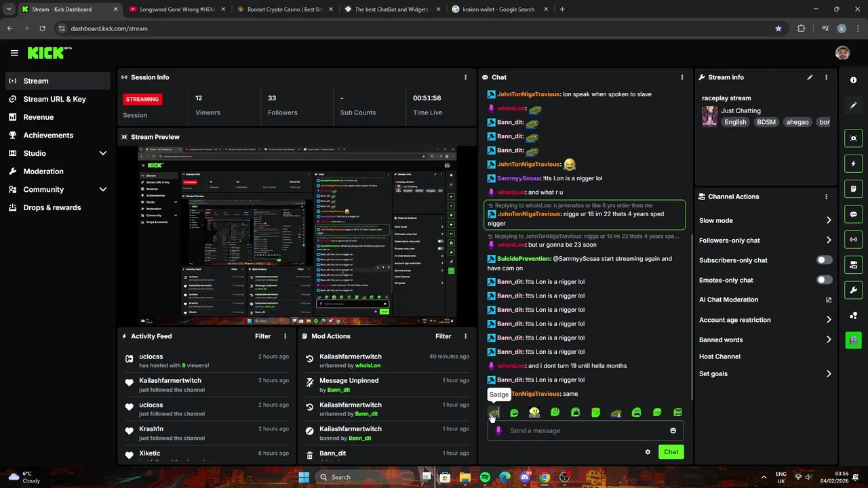Edit stream info with the pencil icon

pyautogui.click(x=810, y=77)
